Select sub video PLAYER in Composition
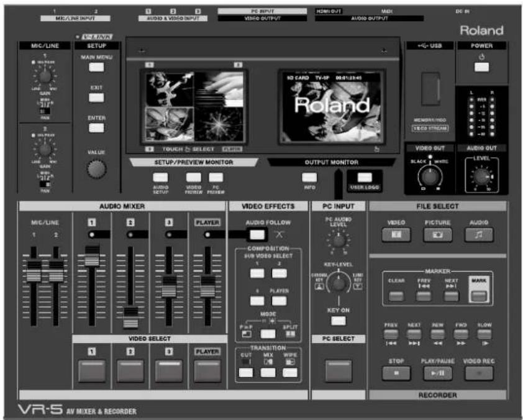The width and height of the screenshot is (523, 420). click(279, 301)
